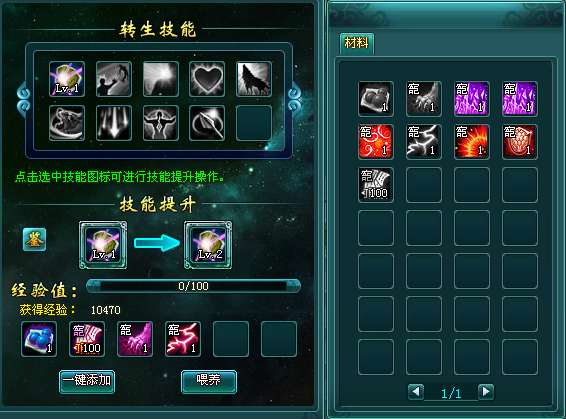Click the 一键添加 button
This screenshot has height=419, width=566.
[87, 381]
